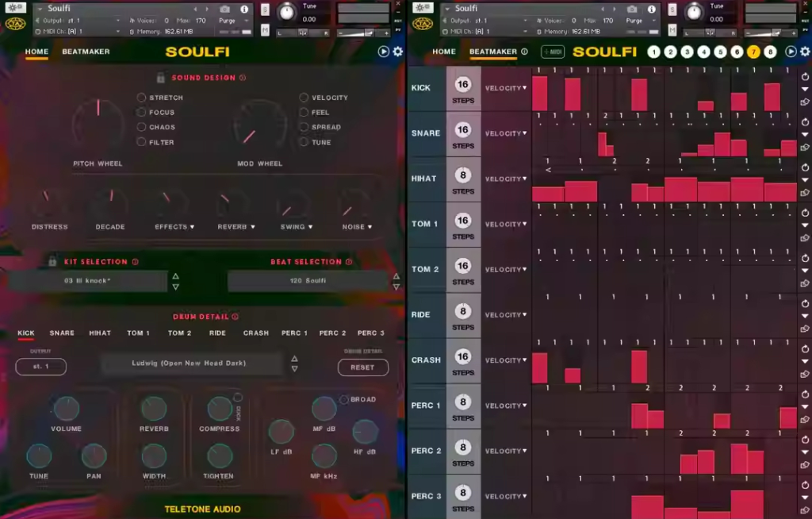
Task: Toggle the Mute (M) button in left Soulfi header
Action: click(265, 30)
